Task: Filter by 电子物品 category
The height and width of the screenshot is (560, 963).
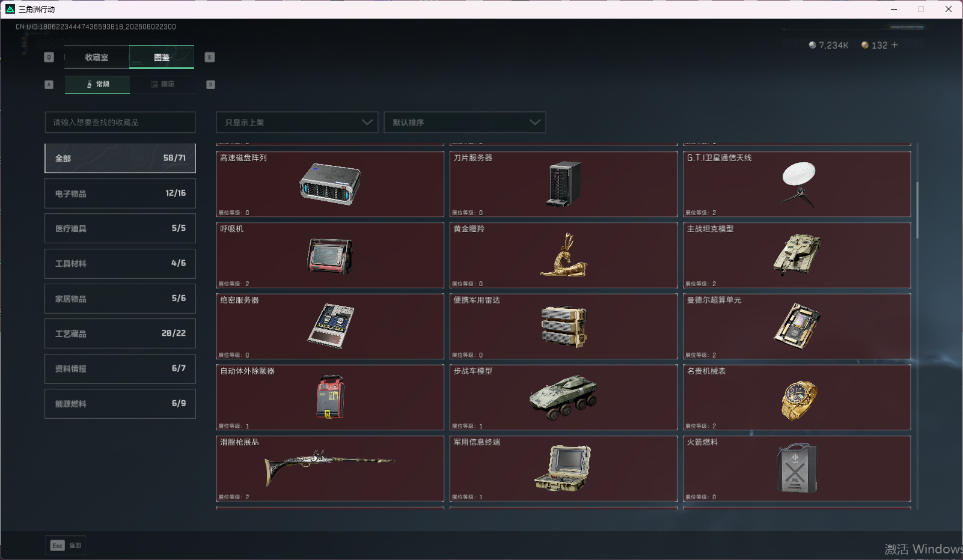Action: 120,193
